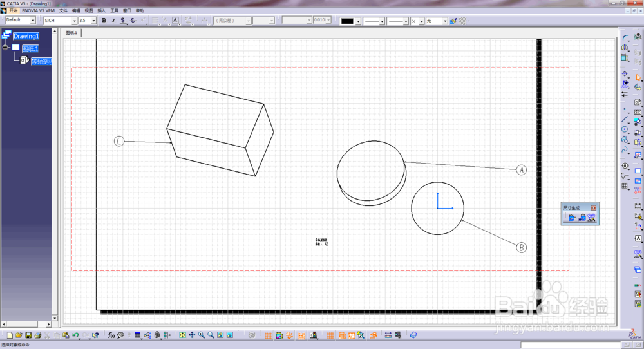Click the tree panel vertical scrollbar down arrow
This screenshot has width=644, height=349.
(x=55, y=318)
